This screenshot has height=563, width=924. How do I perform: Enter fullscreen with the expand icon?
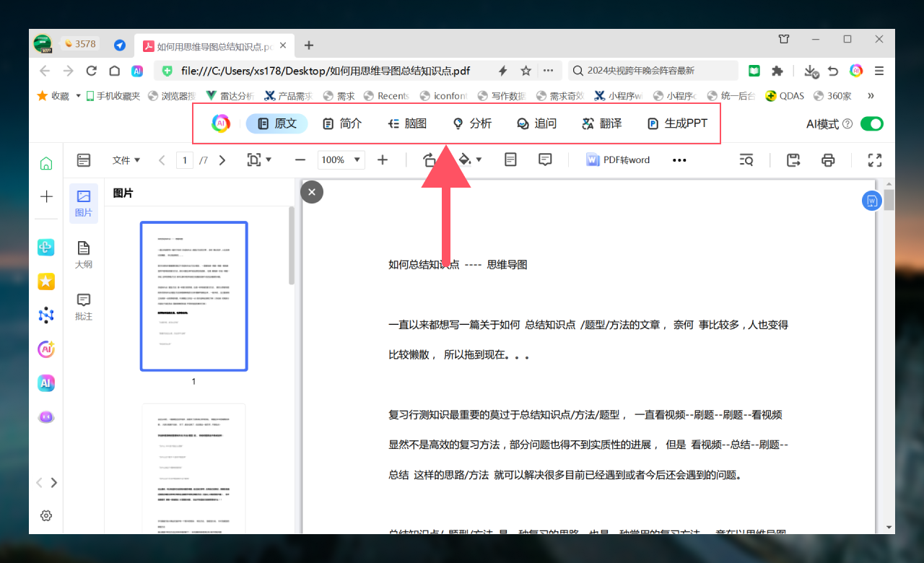[875, 160]
